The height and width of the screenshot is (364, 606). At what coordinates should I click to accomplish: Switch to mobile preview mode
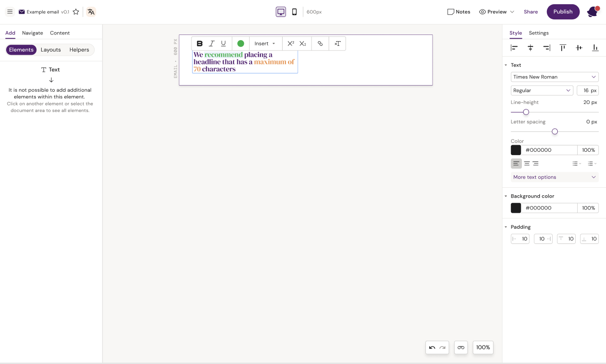coord(294,11)
